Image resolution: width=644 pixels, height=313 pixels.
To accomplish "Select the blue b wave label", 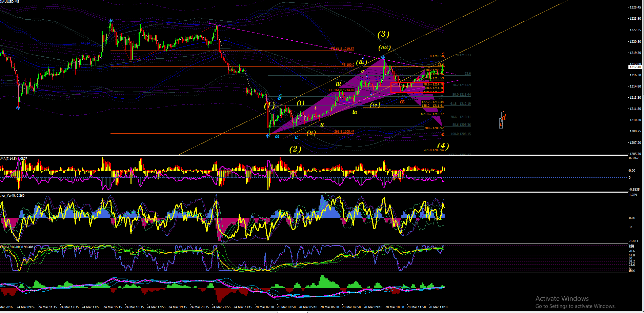I will [x=280, y=98].
